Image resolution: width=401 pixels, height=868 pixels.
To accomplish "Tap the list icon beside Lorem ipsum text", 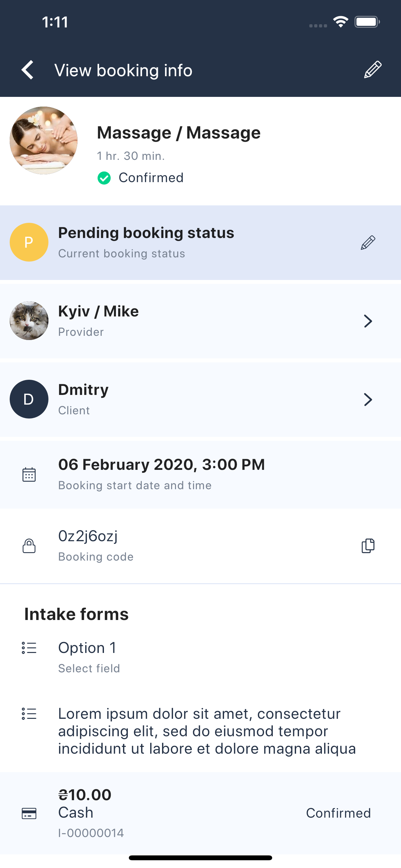I will tap(29, 714).
